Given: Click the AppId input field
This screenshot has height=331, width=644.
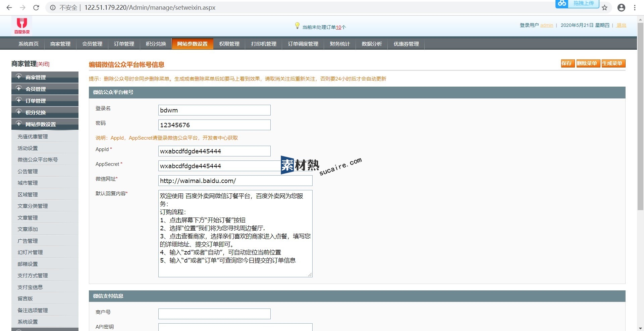Looking at the screenshot, I should point(214,151).
